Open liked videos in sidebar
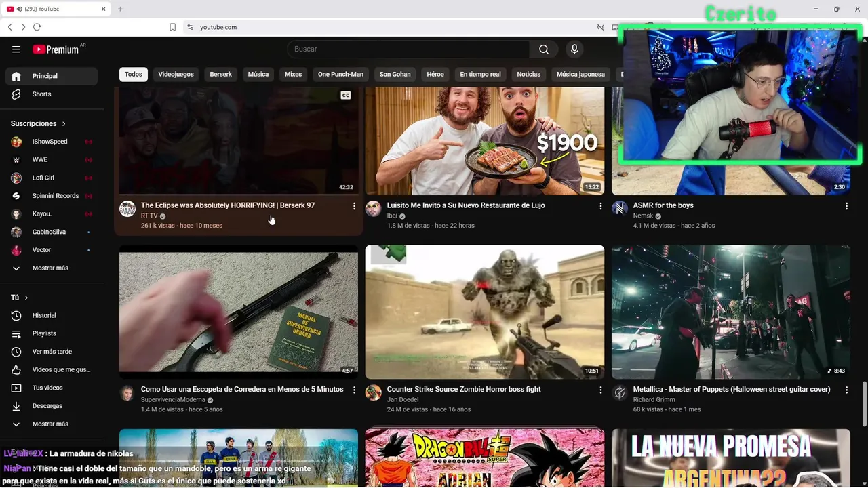 (52, 369)
